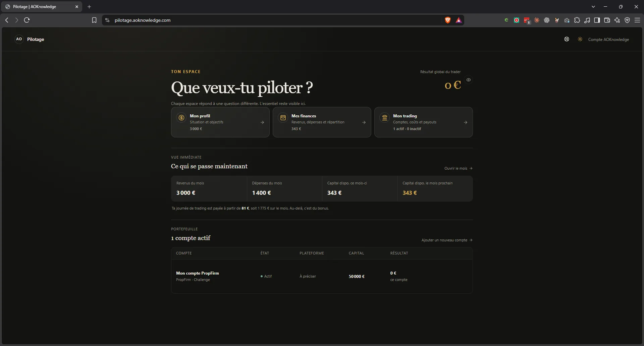
Task: Open the "Ouvrir le mois" link
Action: [x=459, y=168]
